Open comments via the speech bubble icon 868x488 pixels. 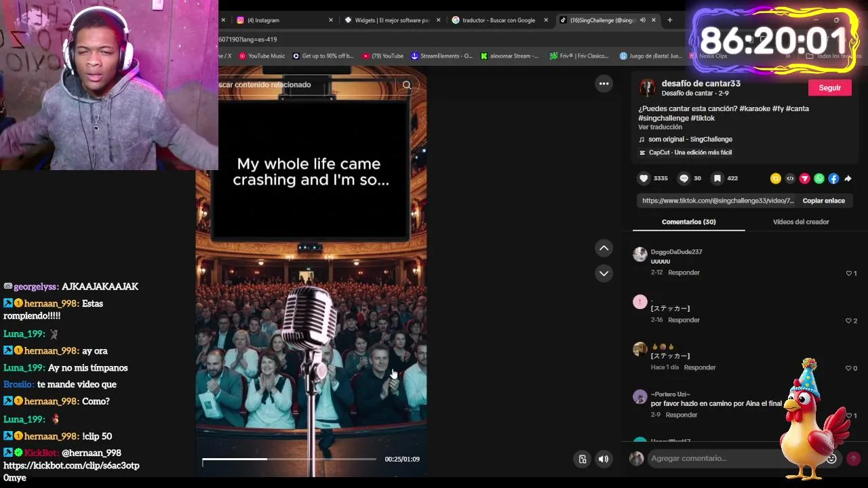coord(684,178)
